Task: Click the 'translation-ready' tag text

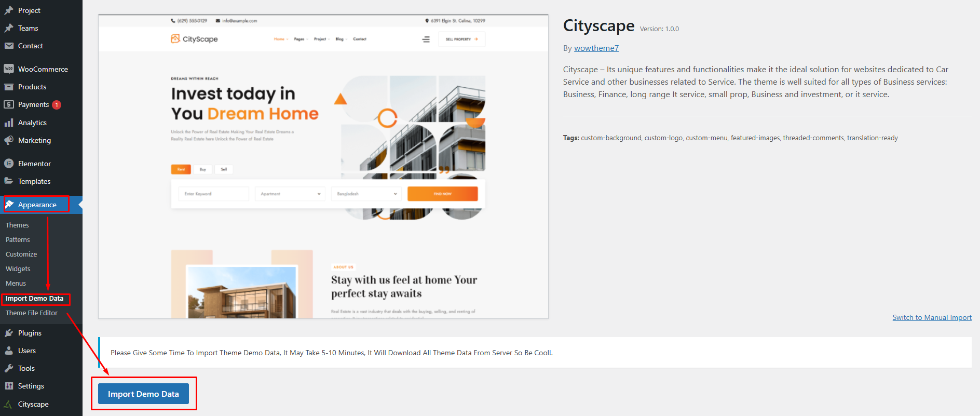Action: tap(873, 138)
